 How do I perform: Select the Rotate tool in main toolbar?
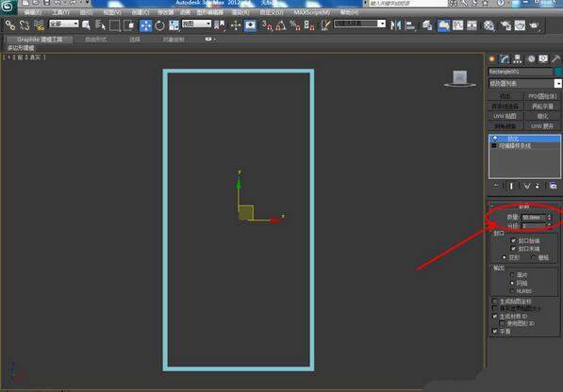(x=159, y=25)
